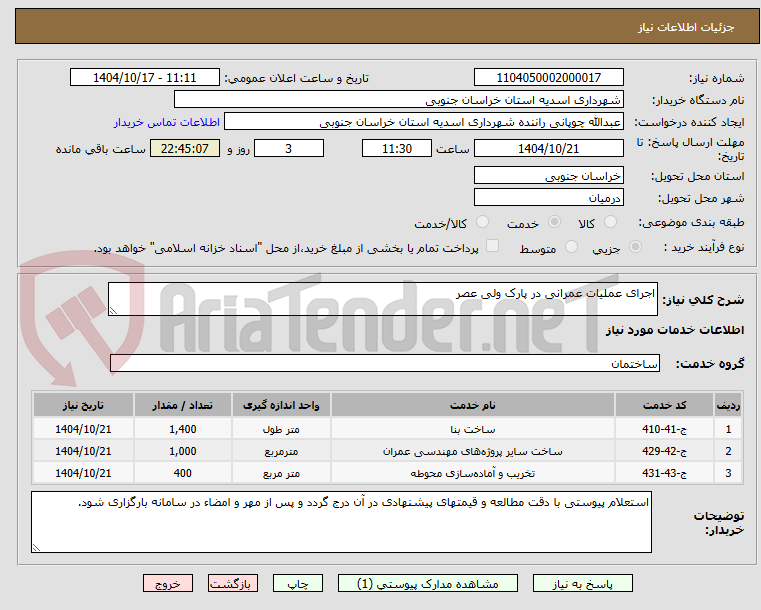Image resolution: width=761 pixels, height=610 pixels.
Task: Click service code ج-42-429
Action: click(x=664, y=451)
